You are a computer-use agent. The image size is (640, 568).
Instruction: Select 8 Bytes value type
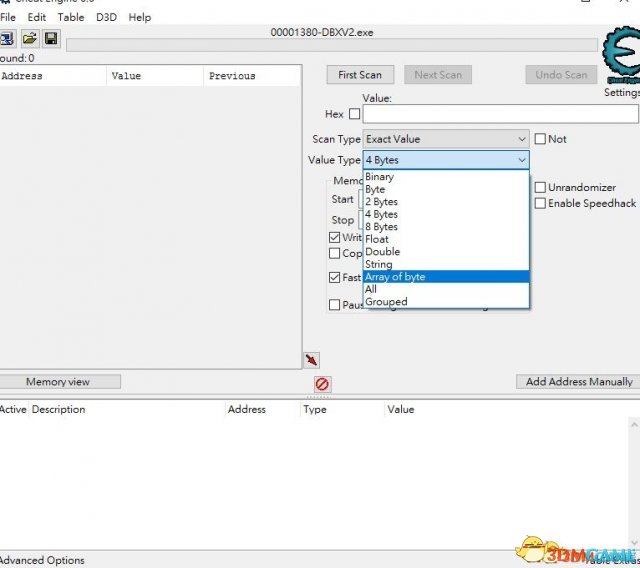[446, 226]
